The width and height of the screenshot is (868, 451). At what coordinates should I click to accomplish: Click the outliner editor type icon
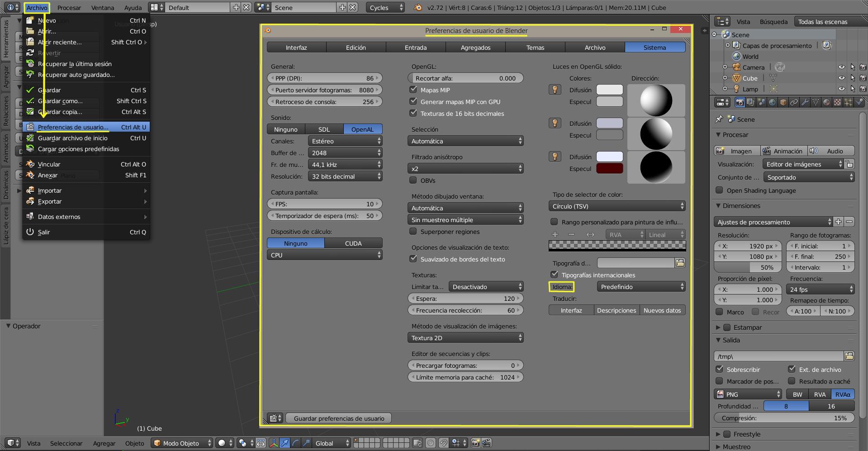[723, 21]
